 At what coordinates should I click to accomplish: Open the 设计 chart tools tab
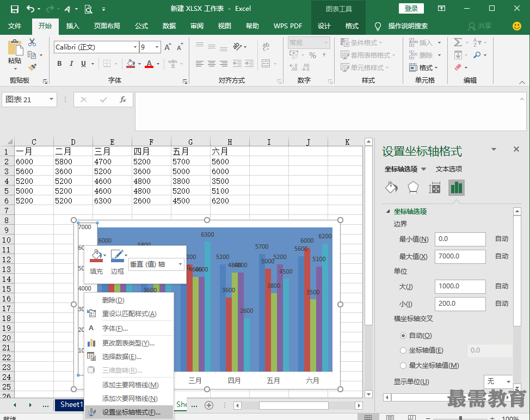point(324,26)
